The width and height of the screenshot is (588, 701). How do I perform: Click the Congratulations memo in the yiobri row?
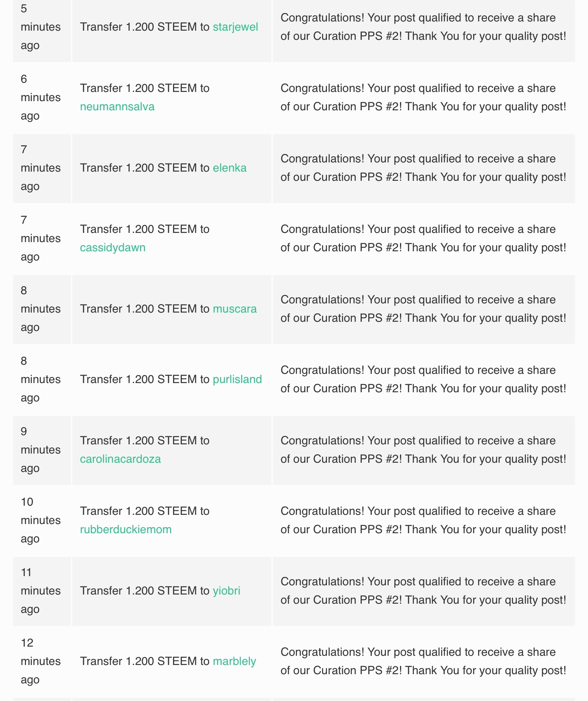[423, 591]
